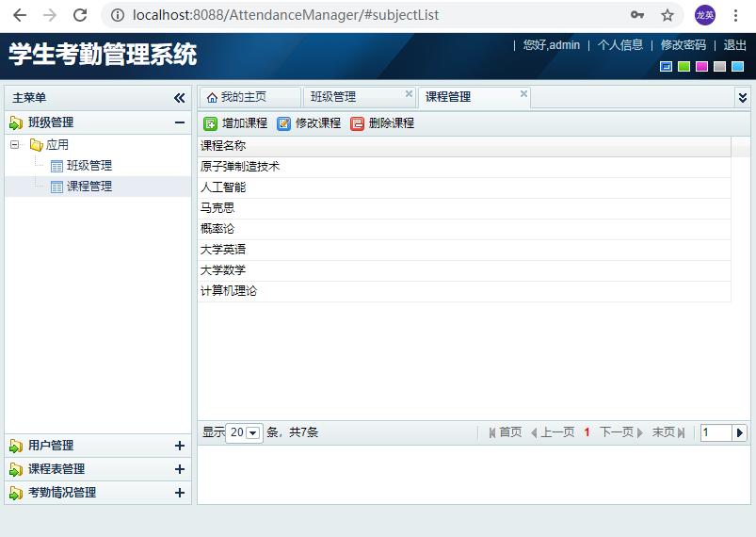Collapse the 主菜单 panel

[x=180, y=98]
